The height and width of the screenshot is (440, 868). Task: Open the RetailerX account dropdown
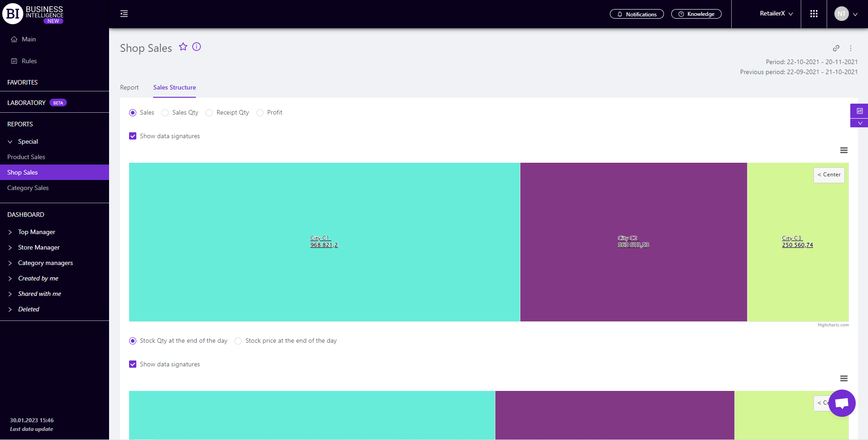pyautogui.click(x=776, y=14)
